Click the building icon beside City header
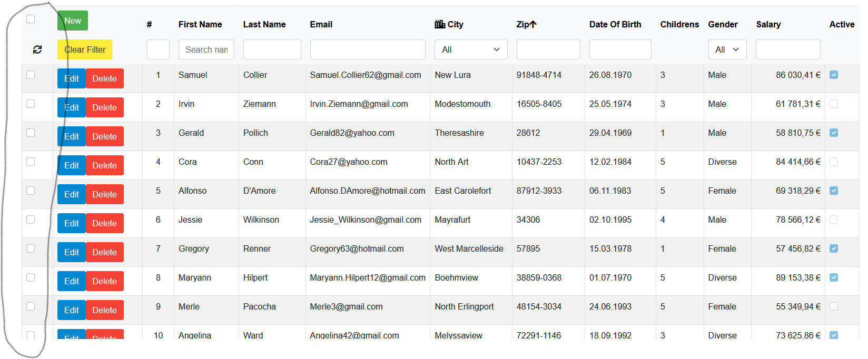This screenshot has height=359, width=868. (440, 24)
